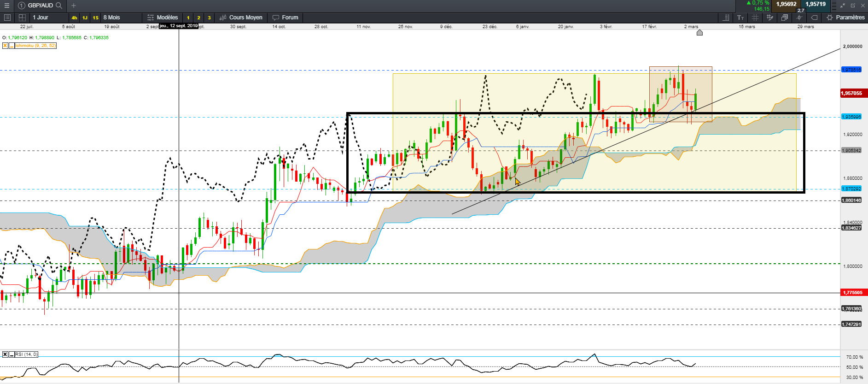Add a new chart tab with plus

click(x=74, y=6)
